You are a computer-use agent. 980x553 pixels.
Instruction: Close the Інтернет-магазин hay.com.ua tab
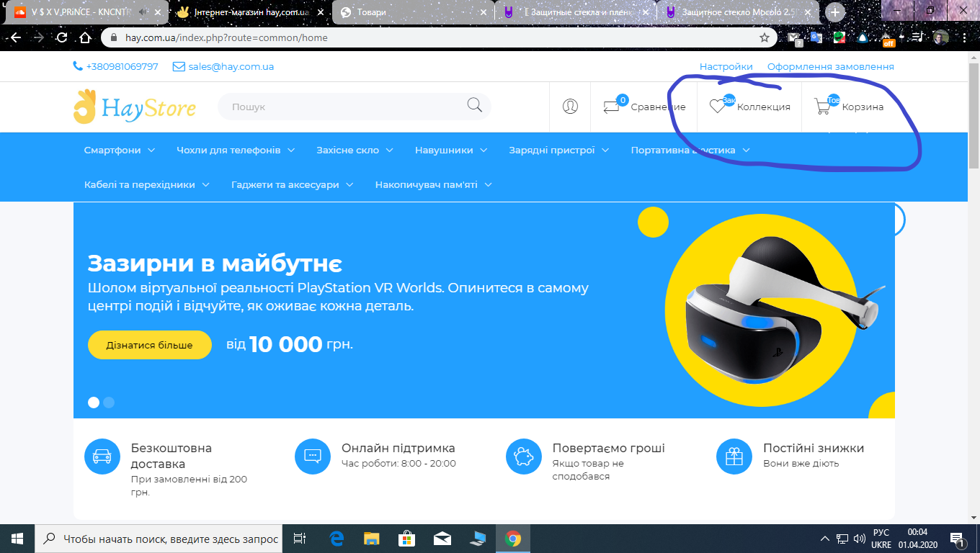click(319, 12)
